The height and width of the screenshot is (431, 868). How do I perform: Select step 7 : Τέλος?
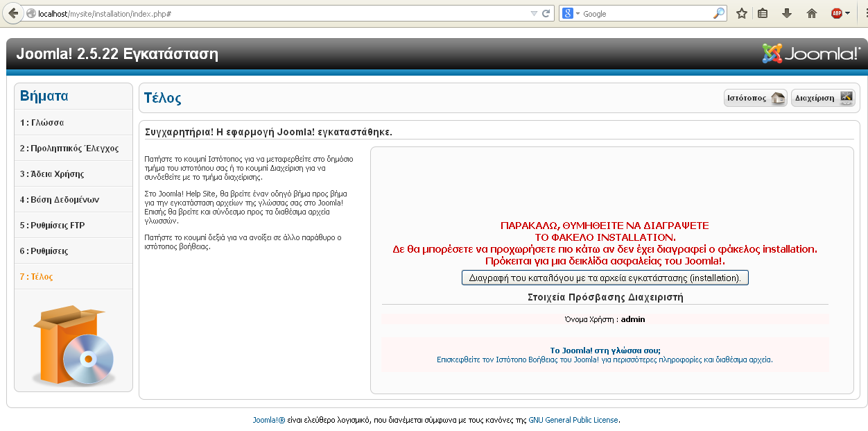[x=73, y=277]
